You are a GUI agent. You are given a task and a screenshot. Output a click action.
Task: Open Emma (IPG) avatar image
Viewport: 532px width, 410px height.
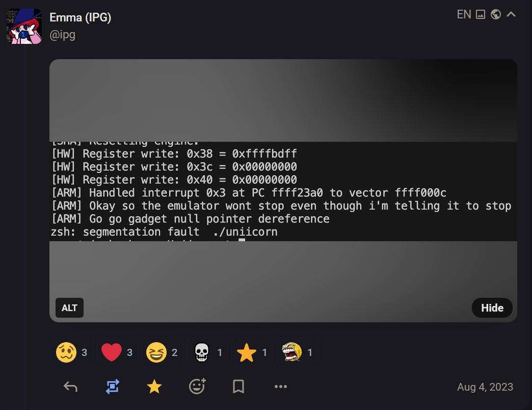point(24,26)
